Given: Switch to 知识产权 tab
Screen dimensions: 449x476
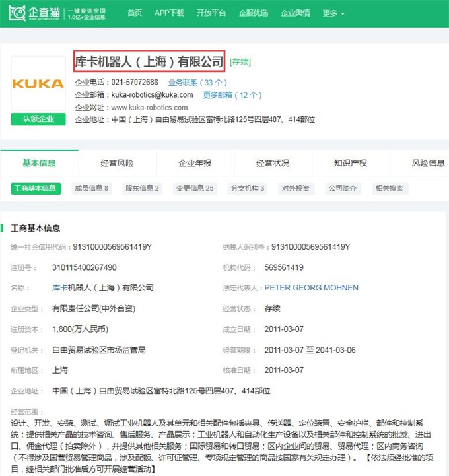Looking at the screenshot, I should (351, 163).
